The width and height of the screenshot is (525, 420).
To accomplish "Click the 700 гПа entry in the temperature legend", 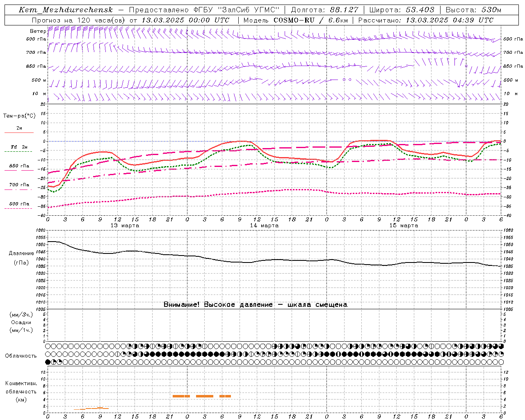I will [19, 185].
